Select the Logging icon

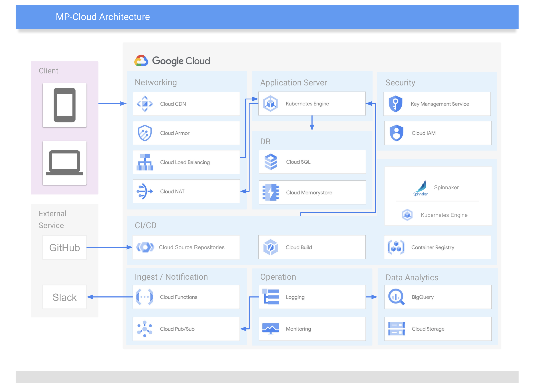click(270, 297)
